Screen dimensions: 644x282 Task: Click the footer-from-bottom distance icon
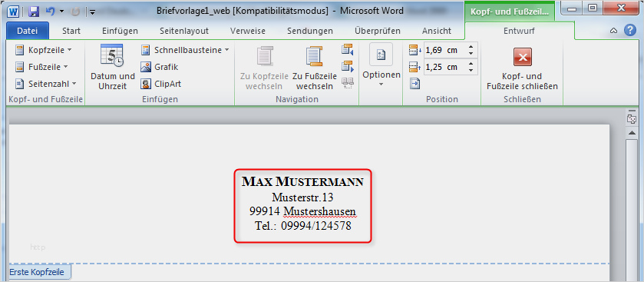coord(415,67)
